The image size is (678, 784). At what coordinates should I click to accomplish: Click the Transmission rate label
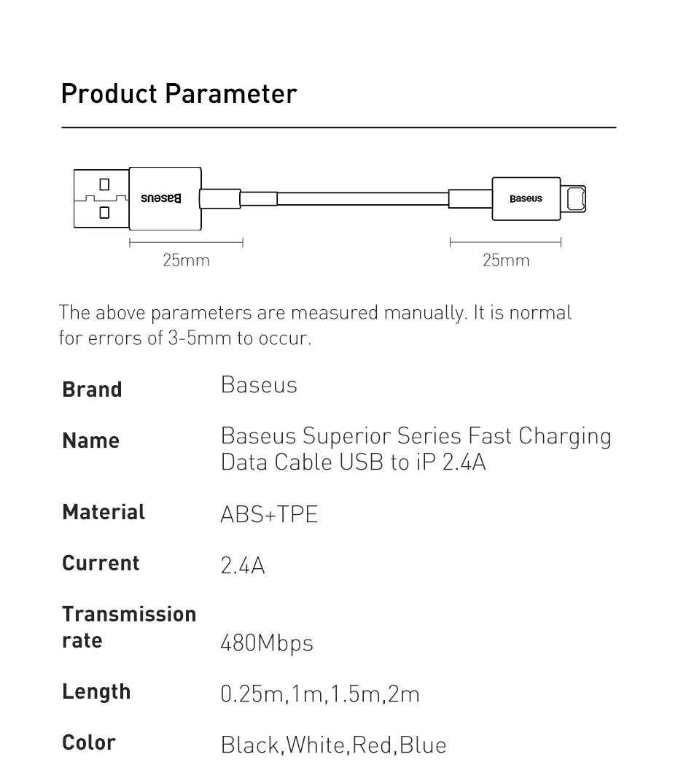click(129, 627)
